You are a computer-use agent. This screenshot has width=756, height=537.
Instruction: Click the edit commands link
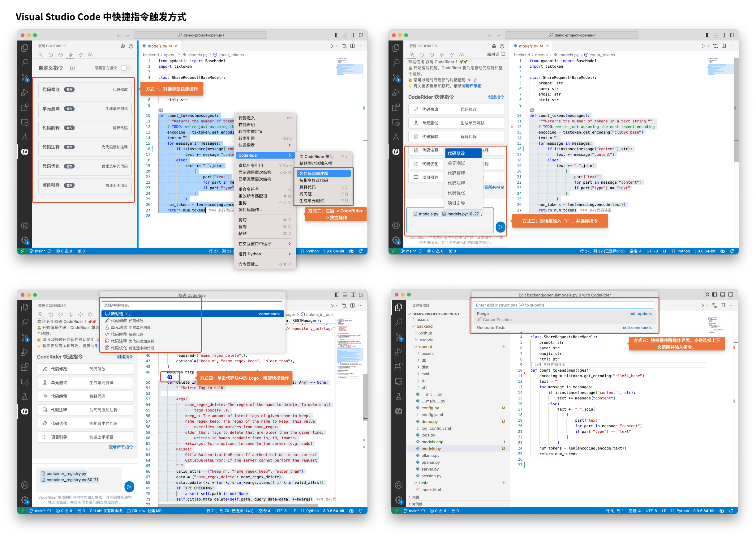637,328
